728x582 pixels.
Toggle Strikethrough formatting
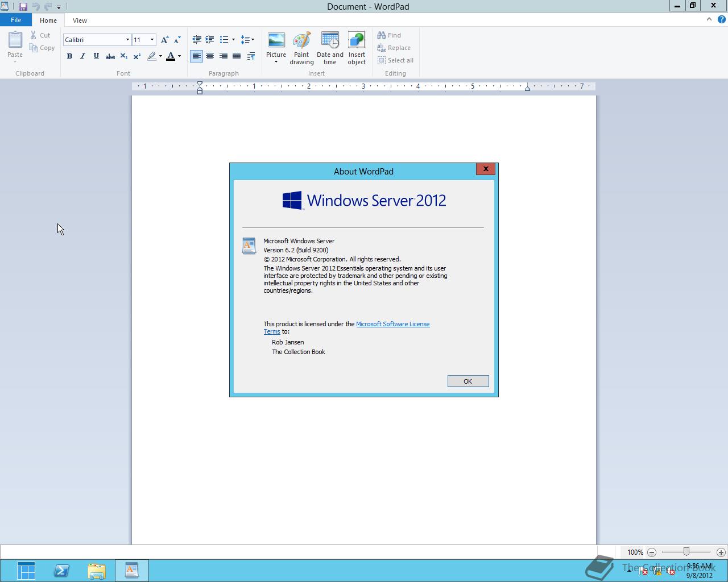110,56
